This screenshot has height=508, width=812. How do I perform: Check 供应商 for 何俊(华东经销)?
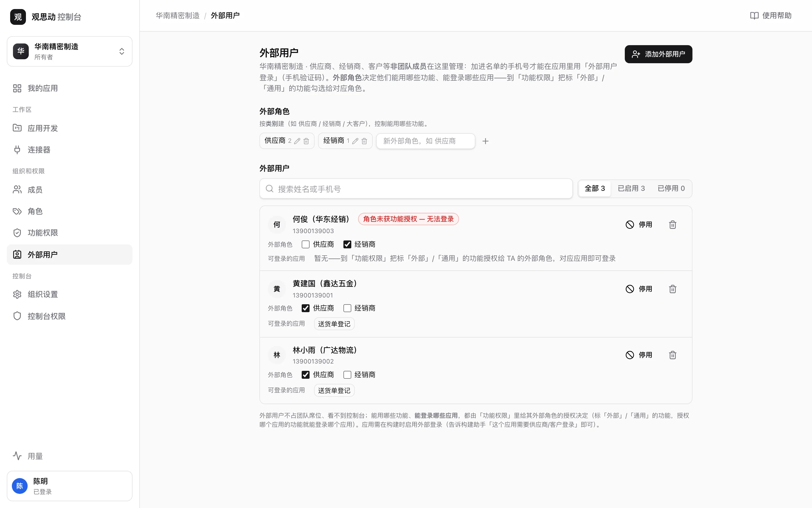[x=305, y=244]
